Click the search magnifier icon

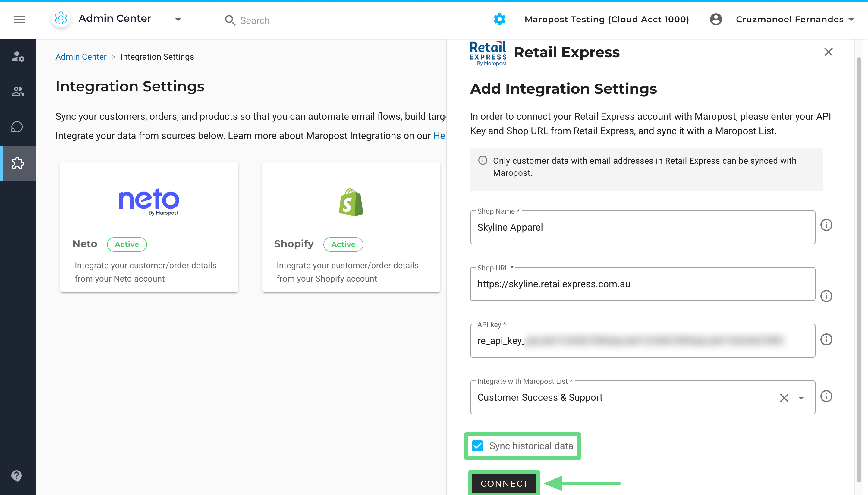tap(230, 20)
